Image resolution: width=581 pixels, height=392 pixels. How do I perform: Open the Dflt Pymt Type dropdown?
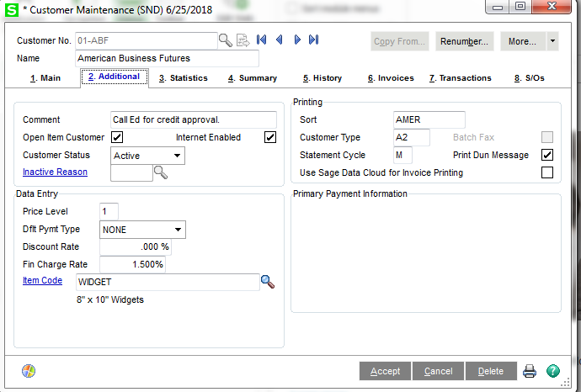[x=178, y=230]
